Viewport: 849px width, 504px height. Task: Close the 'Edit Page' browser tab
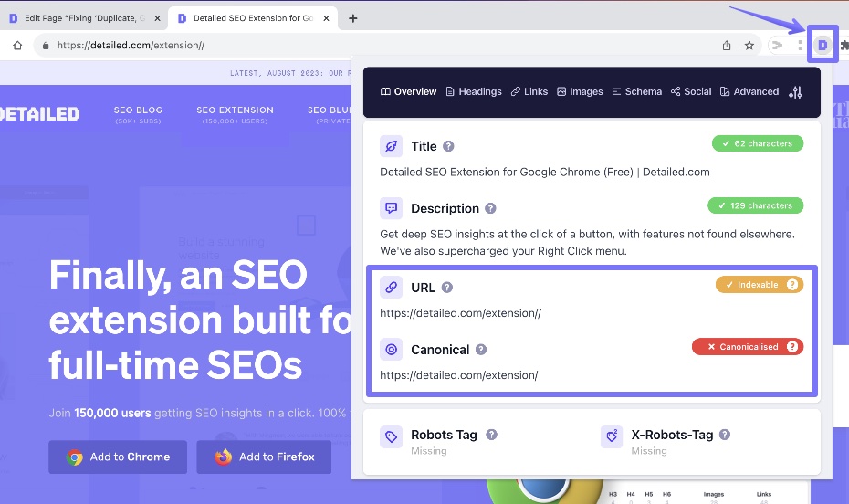click(x=157, y=18)
